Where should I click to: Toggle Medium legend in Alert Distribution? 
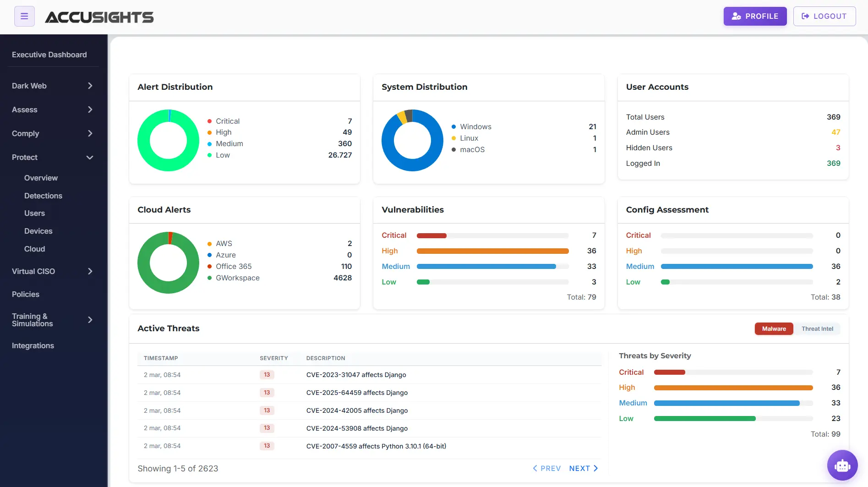[x=225, y=143]
